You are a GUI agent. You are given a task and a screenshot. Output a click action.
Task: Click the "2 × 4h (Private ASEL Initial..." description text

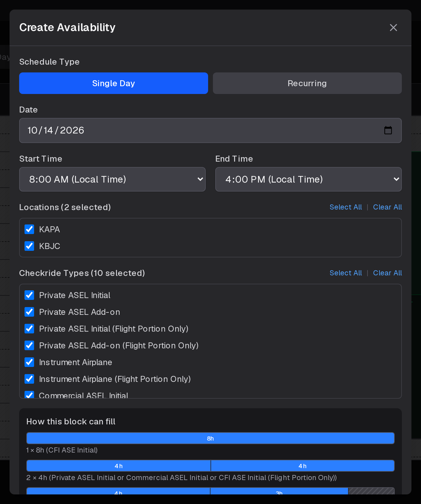coord(181,478)
